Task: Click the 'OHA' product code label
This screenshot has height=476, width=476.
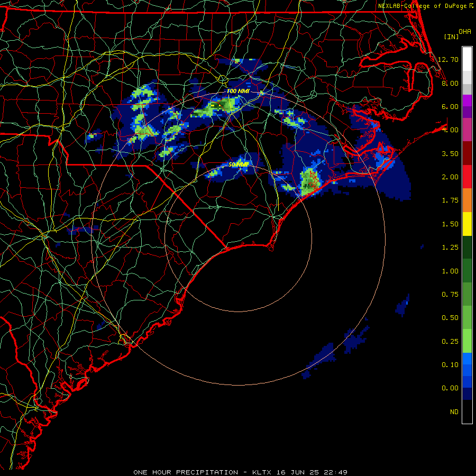Action: [x=465, y=32]
